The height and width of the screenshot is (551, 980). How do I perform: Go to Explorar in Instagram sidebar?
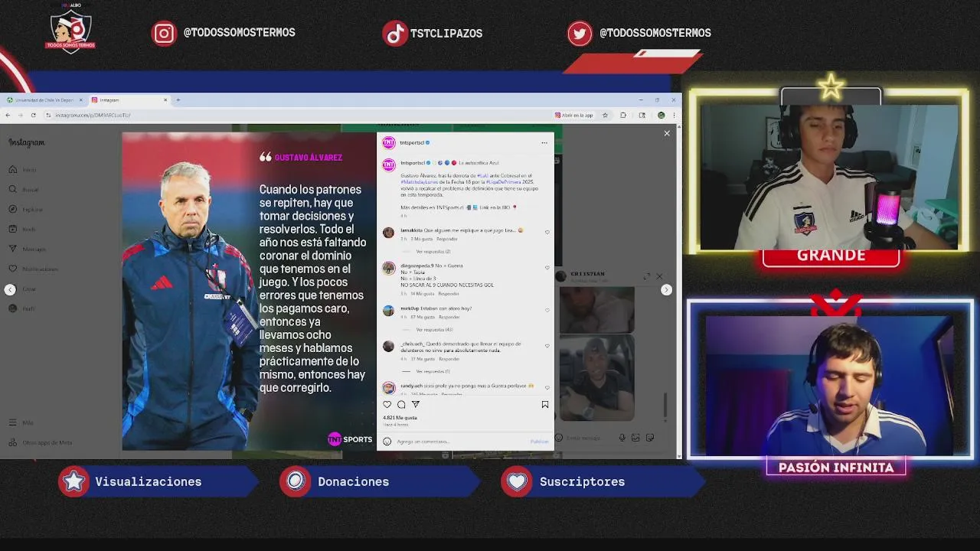pos(25,210)
